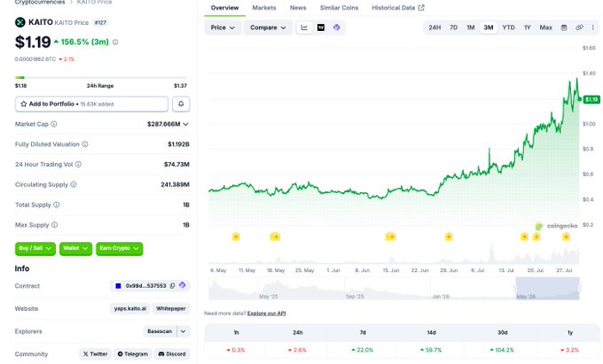Switch to line chart view icon

(304, 27)
